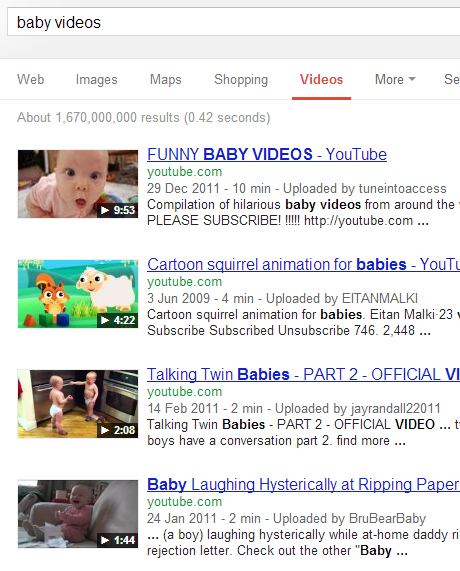Viewport: 460px width, 571px height.
Task: Click youtube.com under Baby Laughing Hysterically
Action: click(185, 502)
